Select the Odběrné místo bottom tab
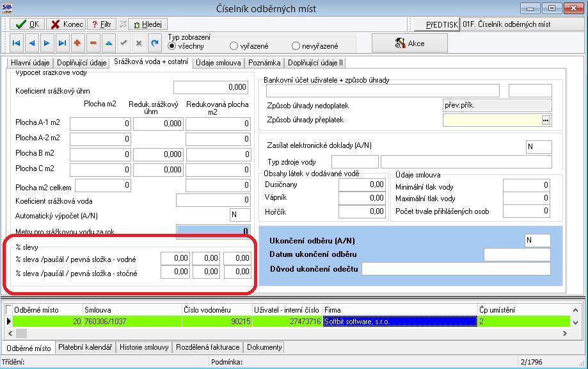 click(x=29, y=348)
